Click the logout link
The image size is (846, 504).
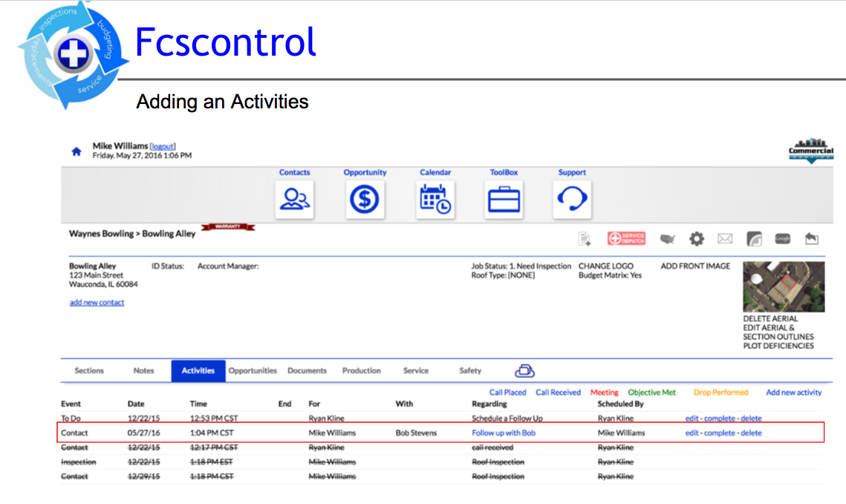point(163,146)
